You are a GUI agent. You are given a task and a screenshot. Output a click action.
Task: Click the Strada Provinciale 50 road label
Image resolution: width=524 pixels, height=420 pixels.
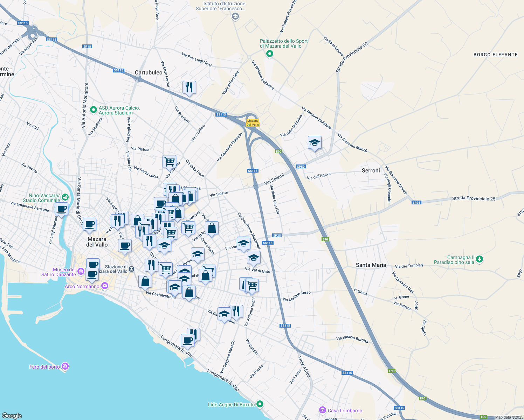tap(352, 57)
